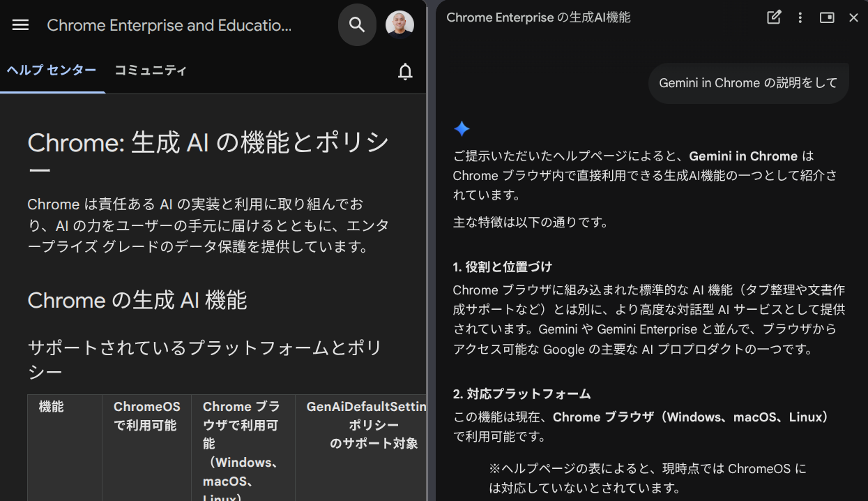Click the 機能 table column header
Image resolution: width=868 pixels, height=501 pixels.
tap(52, 407)
